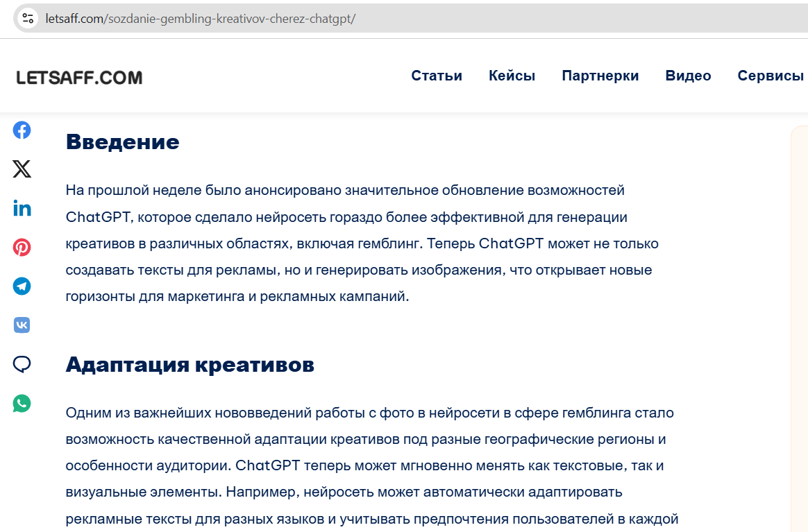Share article on VK
808x532 pixels.
[22, 325]
